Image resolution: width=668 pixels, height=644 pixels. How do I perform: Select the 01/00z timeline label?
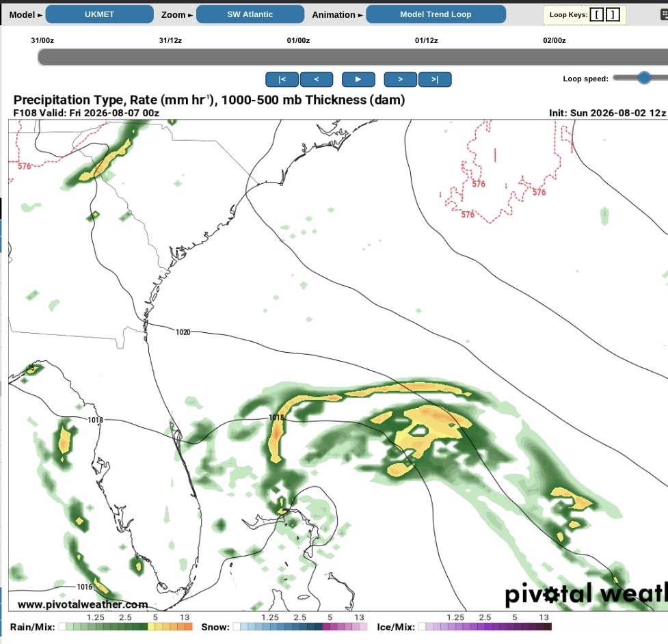pyautogui.click(x=298, y=40)
